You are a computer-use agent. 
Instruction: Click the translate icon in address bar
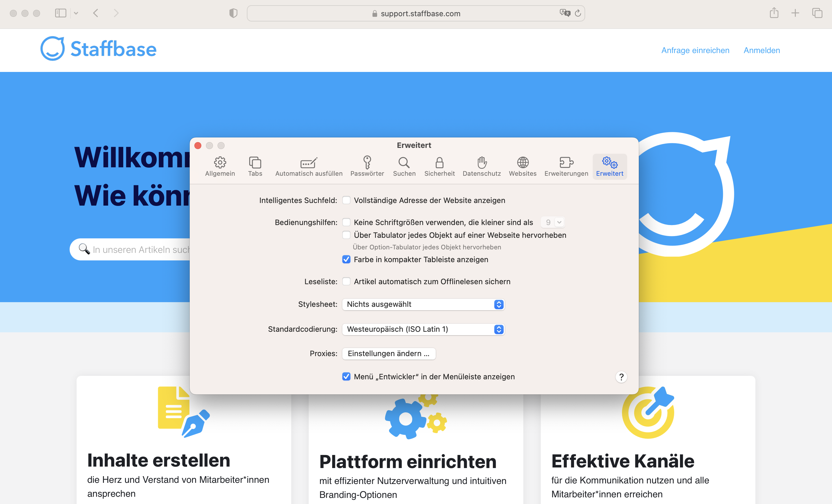coord(565,13)
